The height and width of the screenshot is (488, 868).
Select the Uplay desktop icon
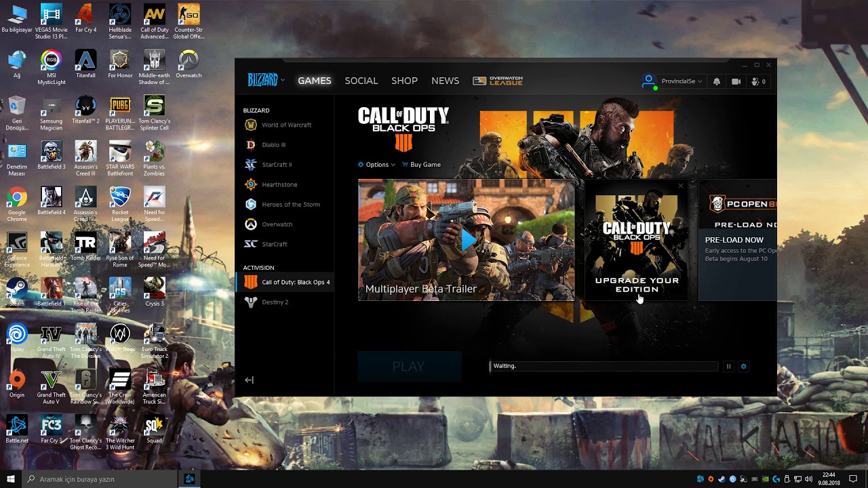17,338
